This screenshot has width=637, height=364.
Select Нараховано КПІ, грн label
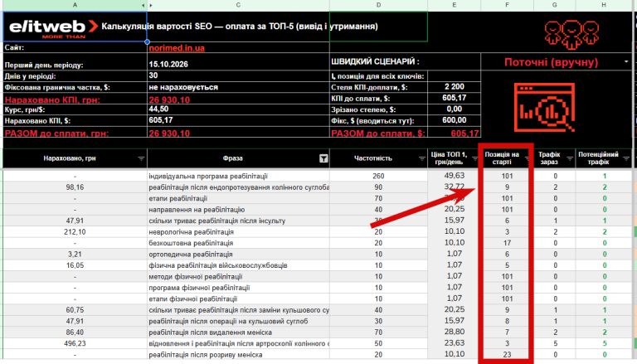pos(52,100)
